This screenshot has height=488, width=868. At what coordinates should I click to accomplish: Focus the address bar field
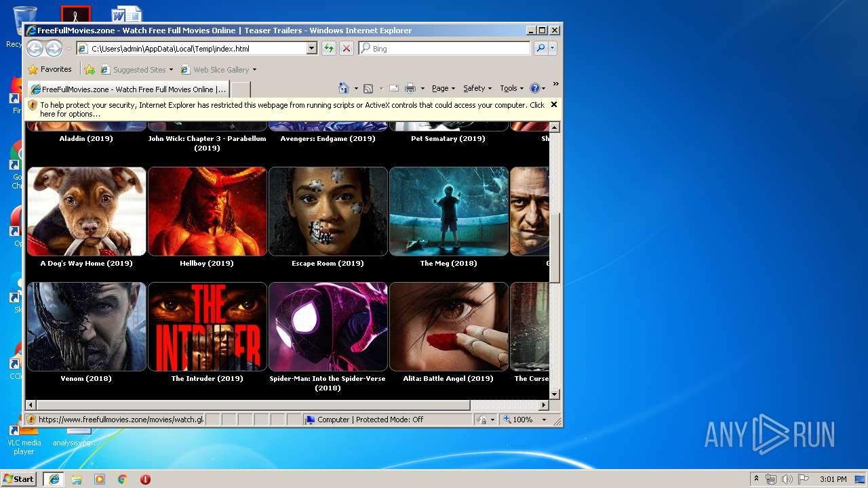coord(197,48)
